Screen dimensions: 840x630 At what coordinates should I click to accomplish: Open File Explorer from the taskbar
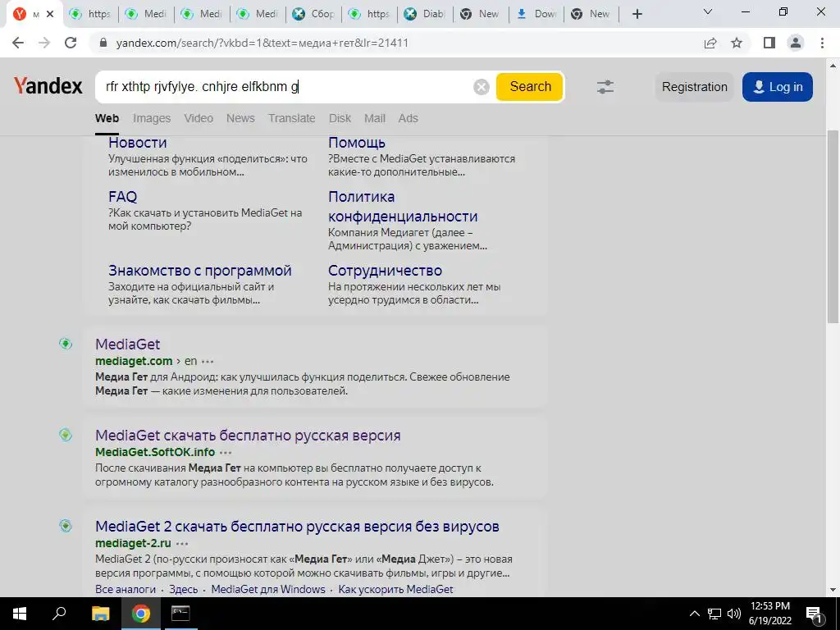tap(100, 614)
